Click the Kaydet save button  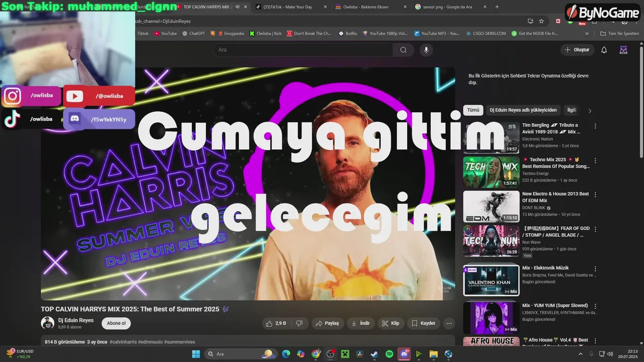point(423,323)
